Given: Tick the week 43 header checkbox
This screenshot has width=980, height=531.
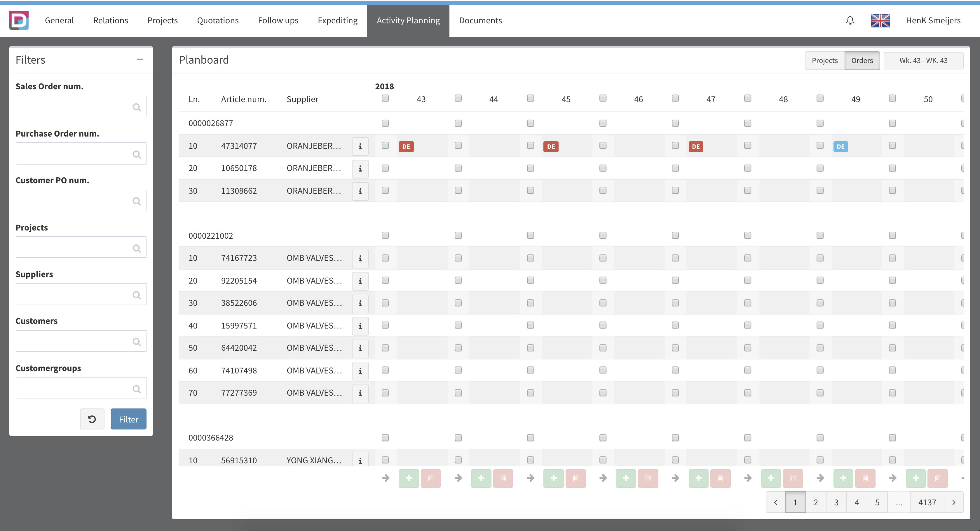Looking at the screenshot, I should click(385, 99).
